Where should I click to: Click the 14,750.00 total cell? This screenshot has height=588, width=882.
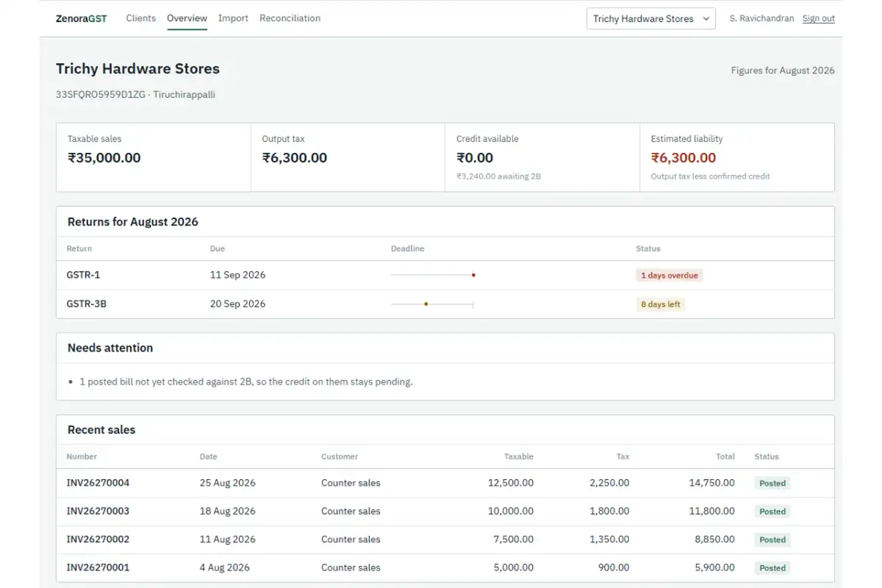[x=712, y=483]
